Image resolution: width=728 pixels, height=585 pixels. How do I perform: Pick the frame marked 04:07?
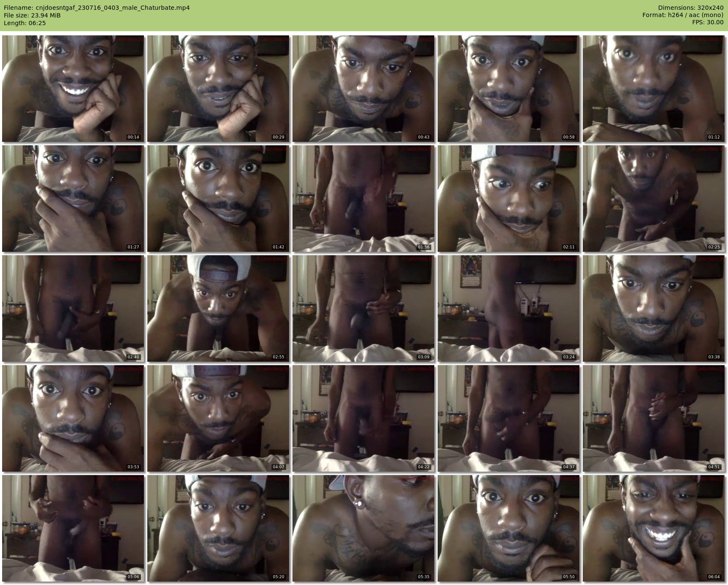pyautogui.click(x=218, y=418)
